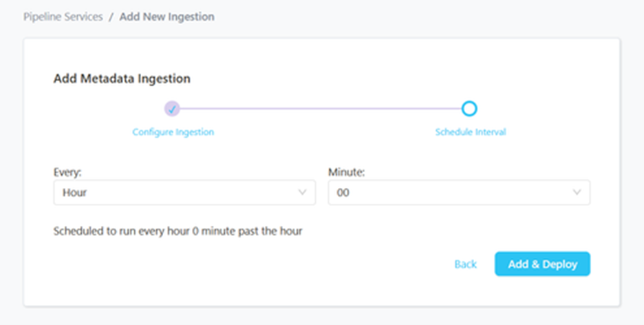Select the Add New Ingestion breadcrumb
This screenshot has width=644, height=325.
point(167,17)
